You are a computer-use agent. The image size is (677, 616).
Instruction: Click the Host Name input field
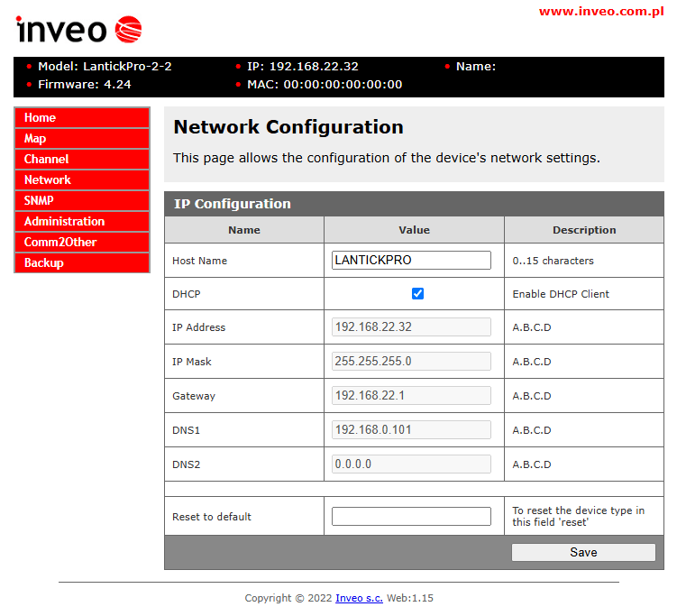tap(411, 260)
